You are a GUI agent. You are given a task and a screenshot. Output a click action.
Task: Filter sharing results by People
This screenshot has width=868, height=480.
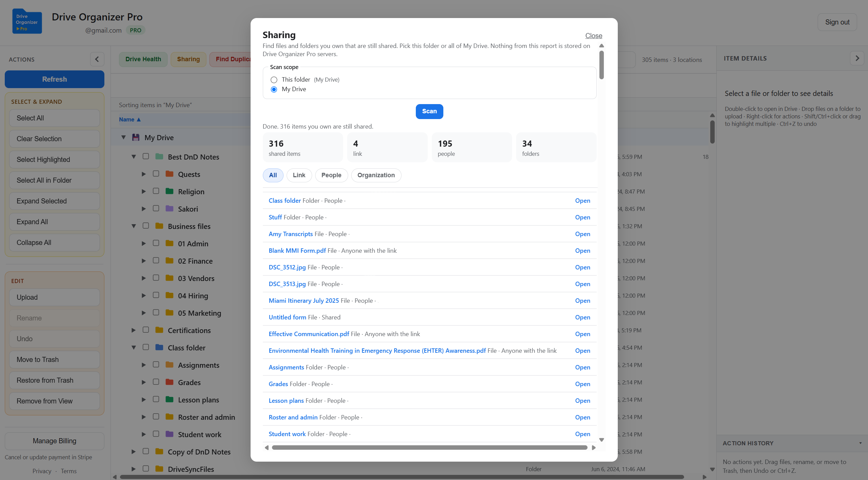331,175
